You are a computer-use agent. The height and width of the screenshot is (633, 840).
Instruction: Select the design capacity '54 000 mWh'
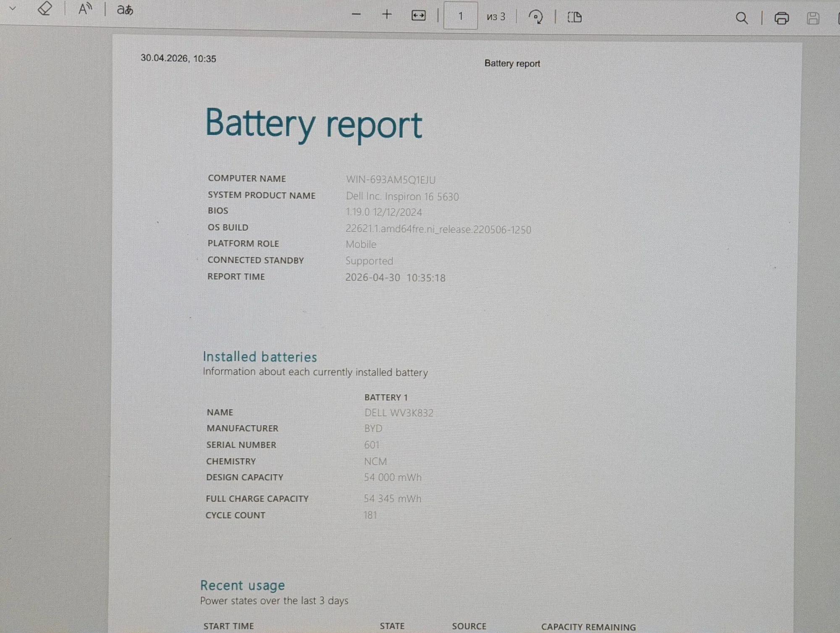(x=393, y=477)
